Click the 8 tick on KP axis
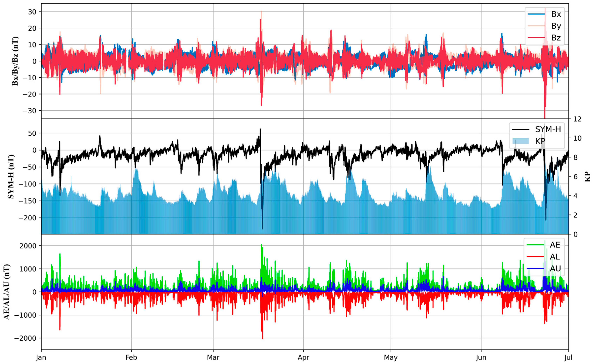The width and height of the screenshot is (593, 364). pyautogui.click(x=575, y=157)
